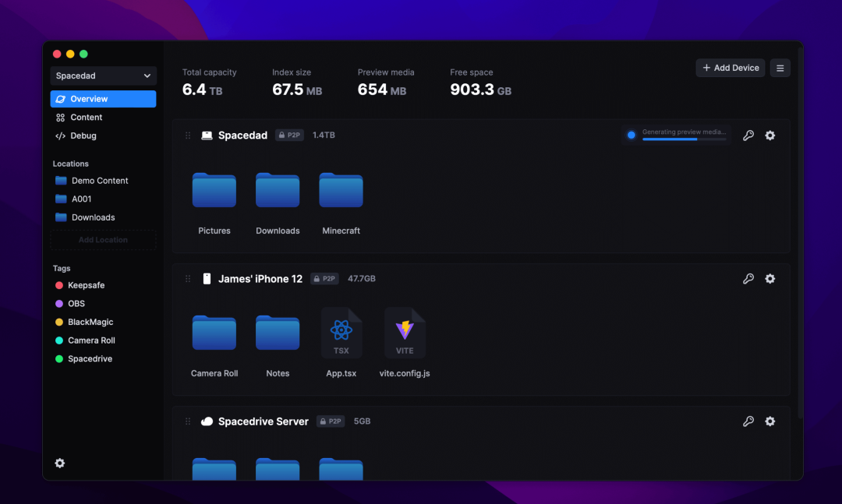
Task: Click the laptop icon beside Spacedad
Action: click(207, 136)
